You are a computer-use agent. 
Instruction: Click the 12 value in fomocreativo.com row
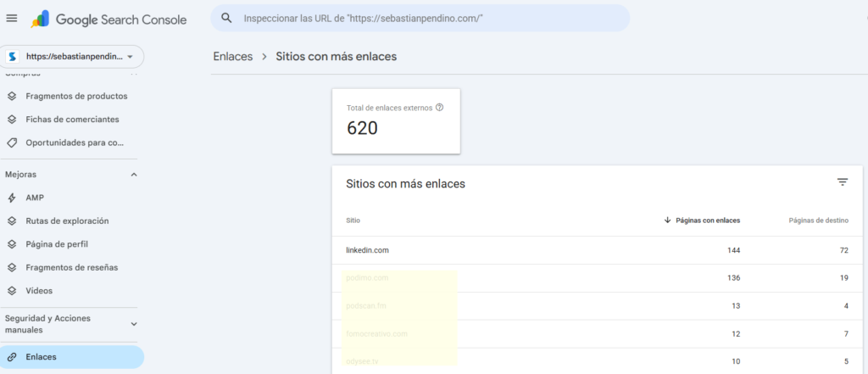coord(736,333)
